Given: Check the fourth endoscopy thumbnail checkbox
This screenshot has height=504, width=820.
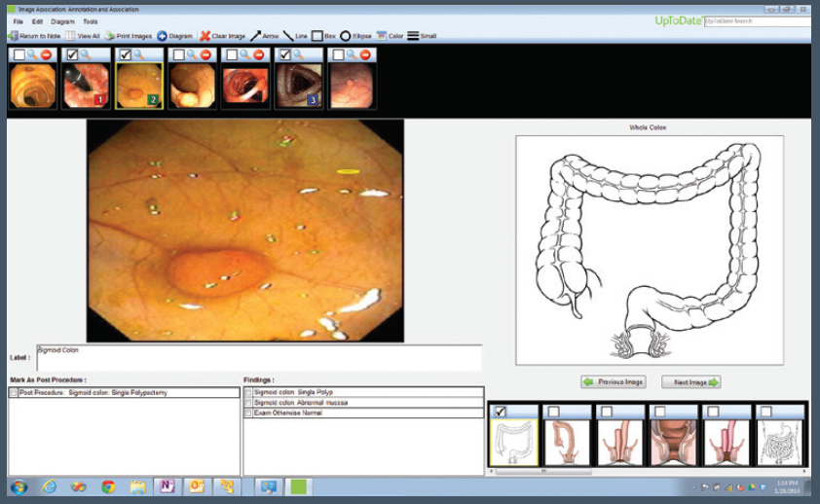Looking at the screenshot, I should tap(179, 54).
